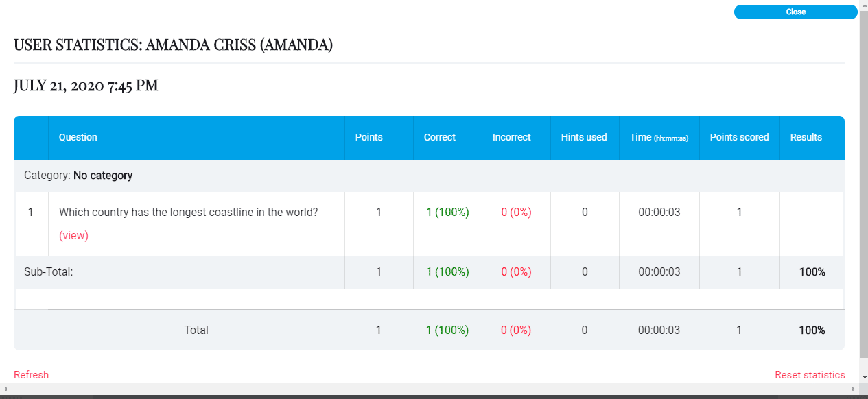Viewport: 868px width, 399px height.
Task: Click the question text about longest coastline
Action: point(189,212)
